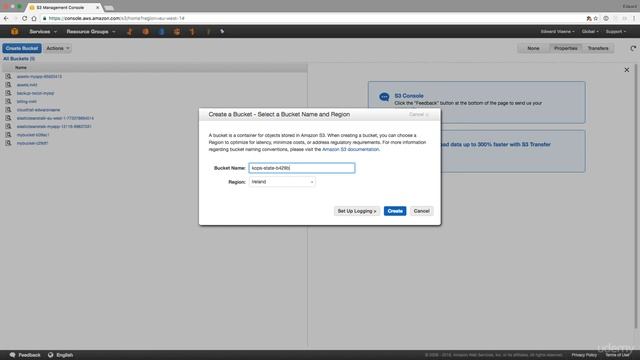Click the pin icon in AWS nav bar
The width and height of the screenshot is (640, 360).
pyautogui.click(x=222, y=31)
